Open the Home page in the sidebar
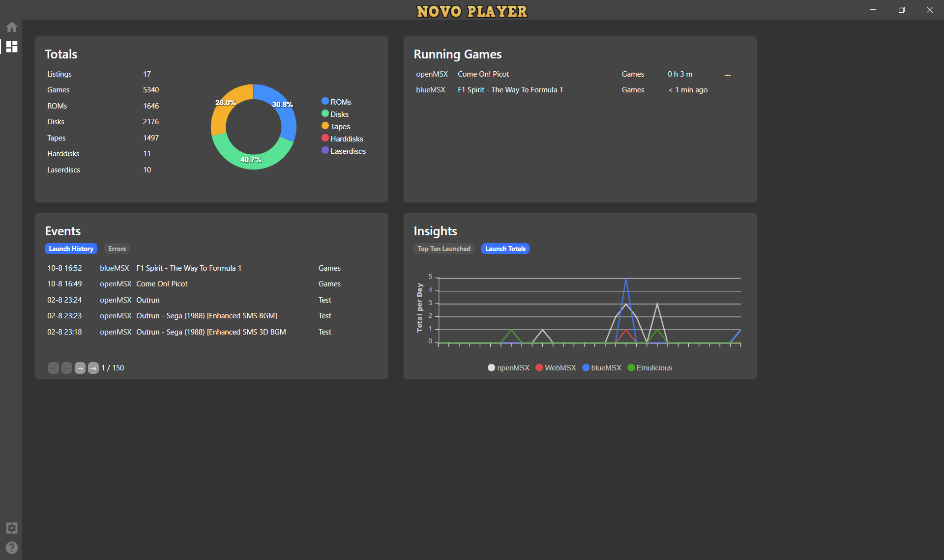 pyautogui.click(x=12, y=27)
